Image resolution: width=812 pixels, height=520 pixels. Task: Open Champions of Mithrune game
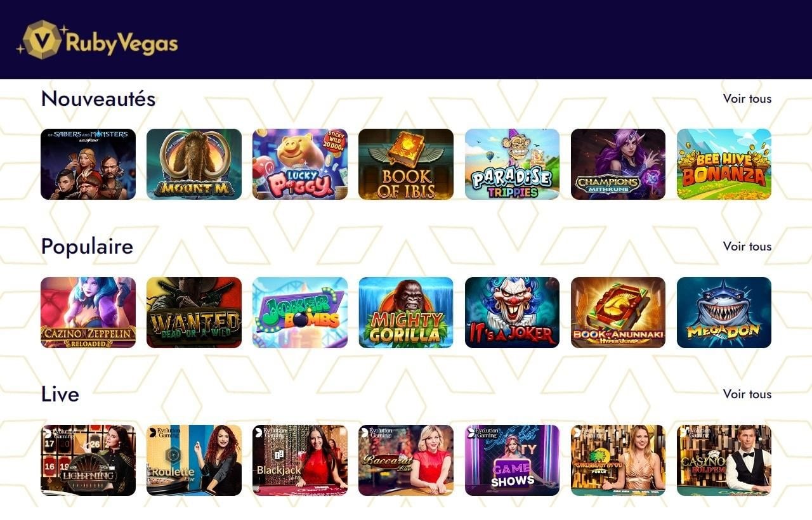pyautogui.click(x=618, y=164)
